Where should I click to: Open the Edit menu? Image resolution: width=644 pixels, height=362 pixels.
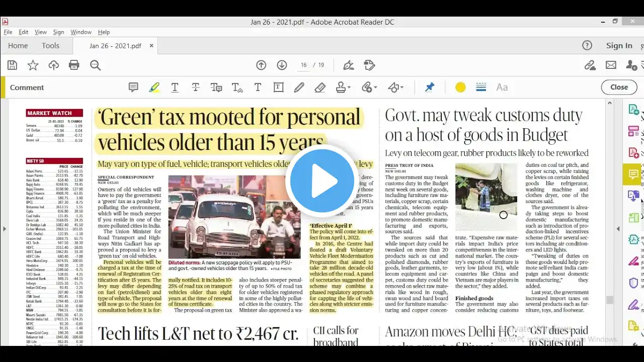pos(24,32)
